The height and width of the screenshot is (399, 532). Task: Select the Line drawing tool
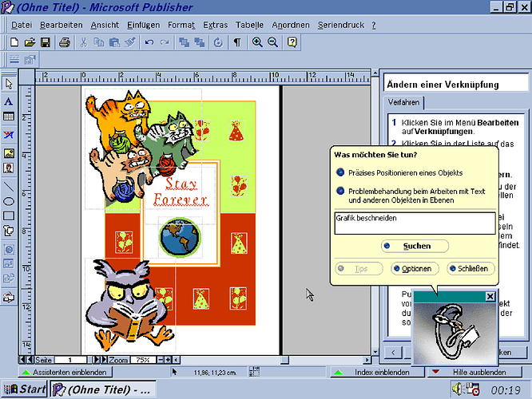point(9,187)
